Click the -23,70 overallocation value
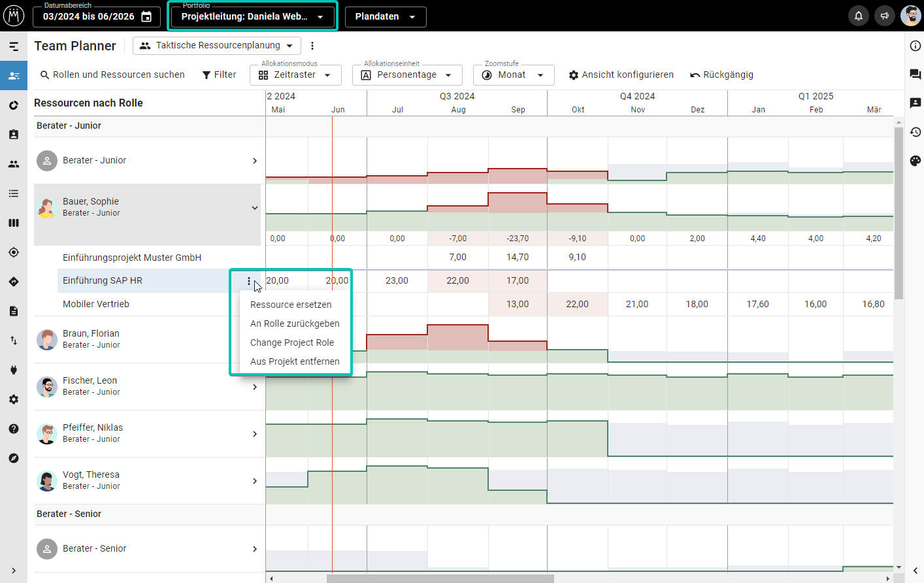The image size is (924, 583). point(518,239)
